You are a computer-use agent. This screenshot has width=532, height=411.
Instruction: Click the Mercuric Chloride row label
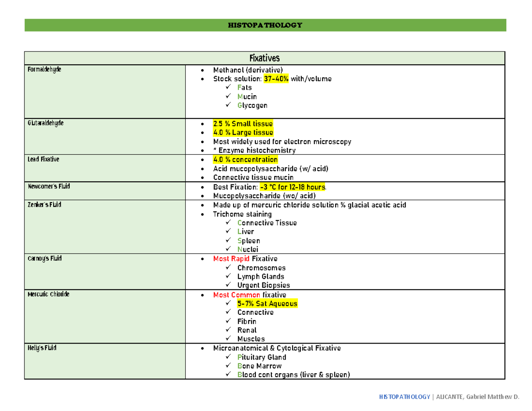(48, 294)
